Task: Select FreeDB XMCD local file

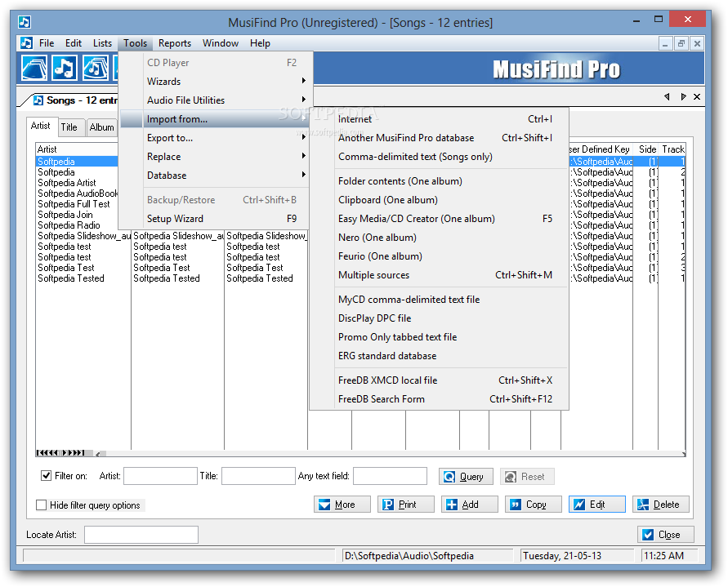Action: tap(440, 380)
